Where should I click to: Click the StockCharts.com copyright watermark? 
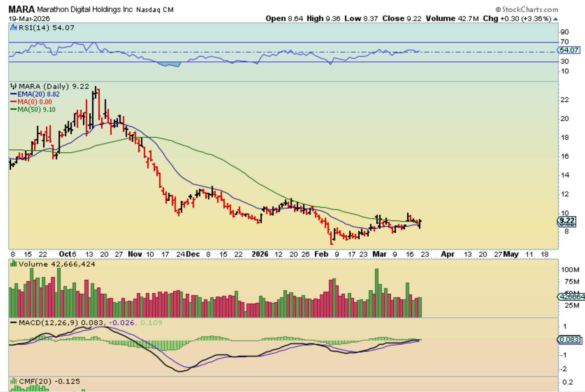coord(527,10)
